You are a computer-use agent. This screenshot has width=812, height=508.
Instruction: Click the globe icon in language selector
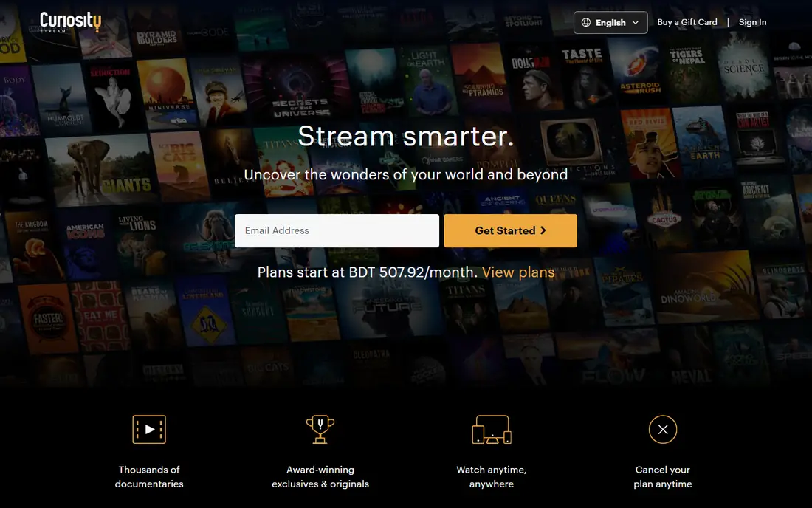click(x=585, y=22)
